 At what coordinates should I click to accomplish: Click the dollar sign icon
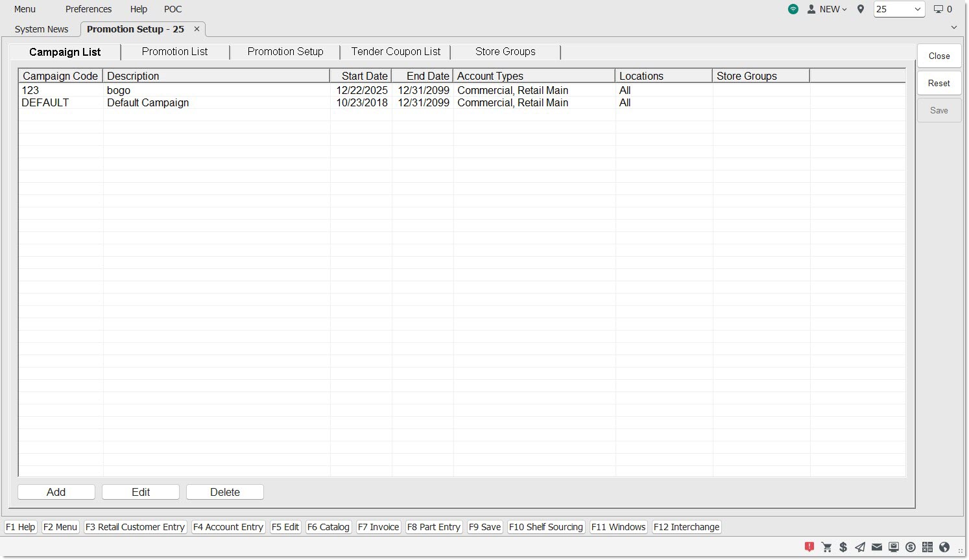pyautogui.click(x=843, y=547)
